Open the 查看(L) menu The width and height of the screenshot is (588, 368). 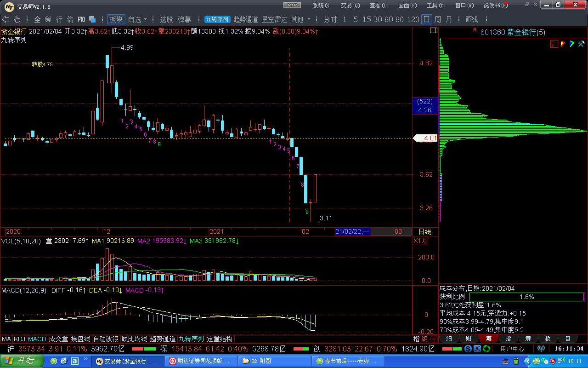click(x=379, y=6)
